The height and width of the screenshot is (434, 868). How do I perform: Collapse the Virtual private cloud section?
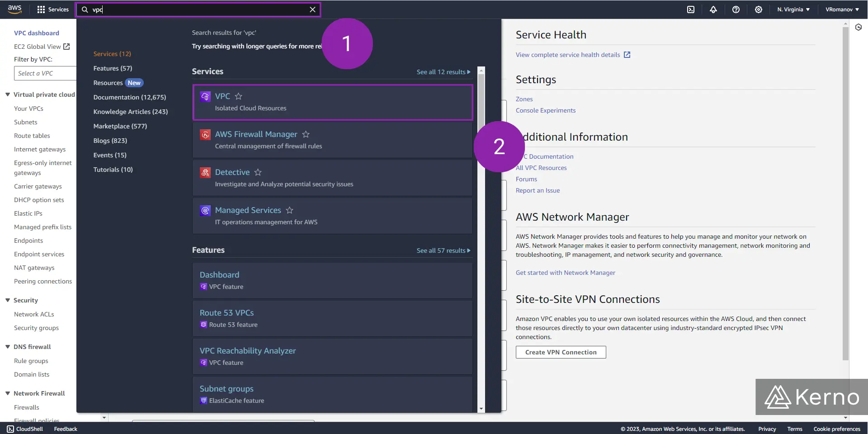pyautogui.click(x=8, y=94)
